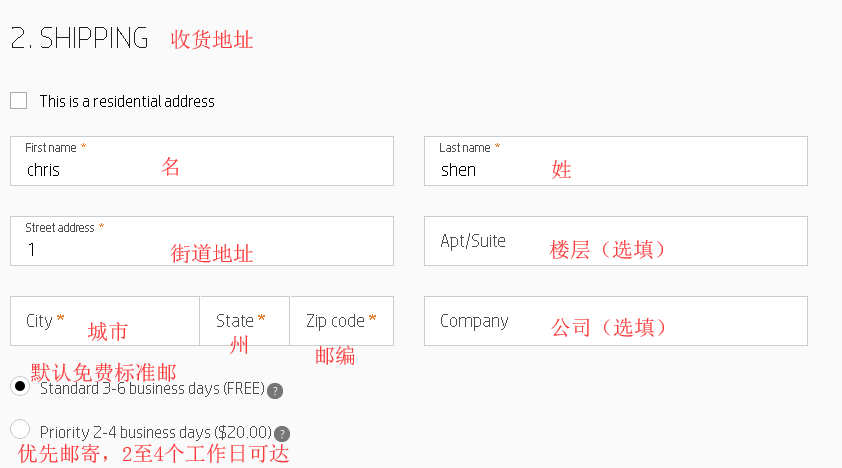Click the red 收货地址 annotation beside the heading
Screen dimensions: 842x468
[x=212, y=40]
